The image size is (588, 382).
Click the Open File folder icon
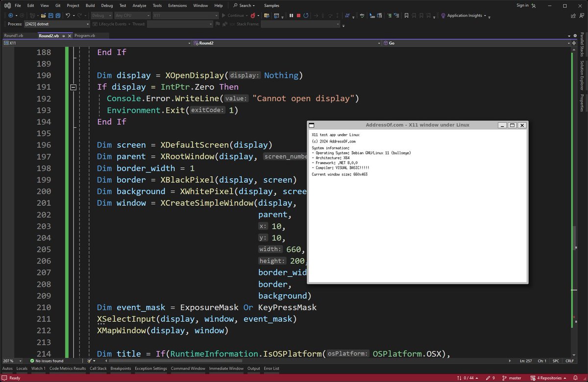click(x=43, y=15)
